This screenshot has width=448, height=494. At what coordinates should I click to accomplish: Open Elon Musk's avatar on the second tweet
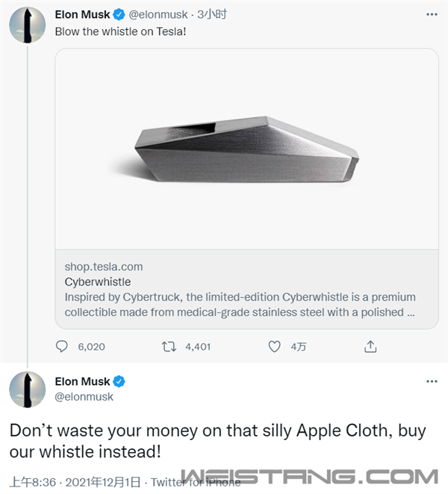point(27,389)
